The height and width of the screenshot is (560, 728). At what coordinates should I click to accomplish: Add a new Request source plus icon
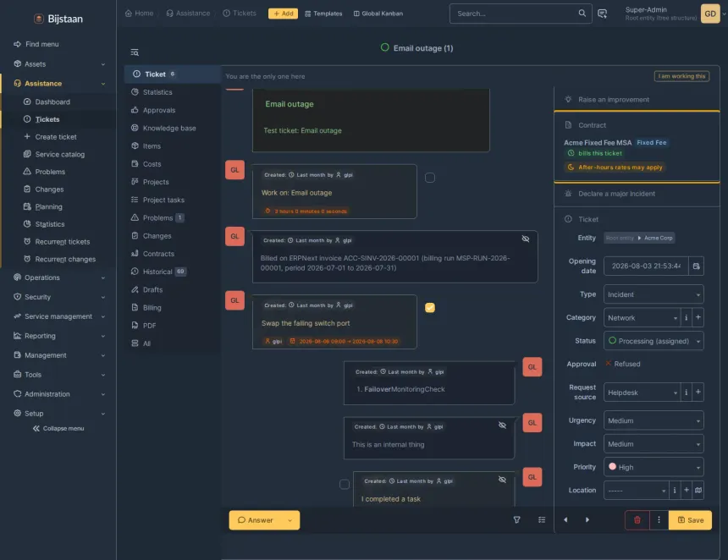click(698, 392)
